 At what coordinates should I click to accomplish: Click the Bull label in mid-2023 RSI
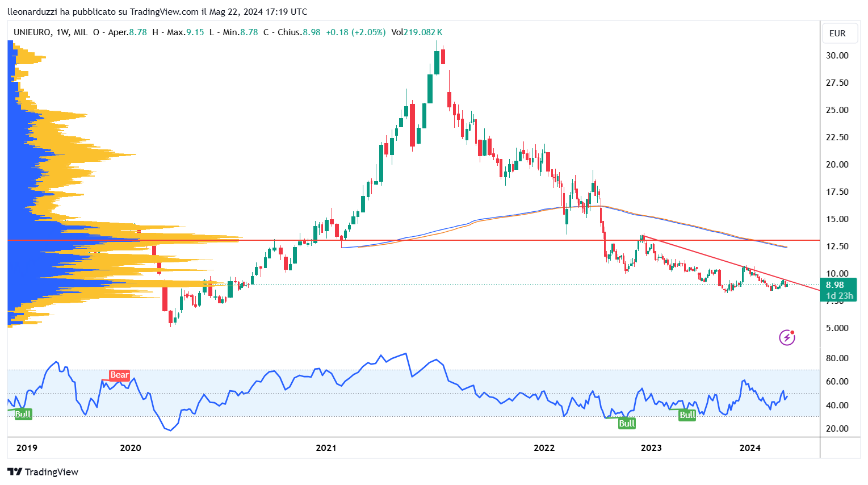coord(687,415)
